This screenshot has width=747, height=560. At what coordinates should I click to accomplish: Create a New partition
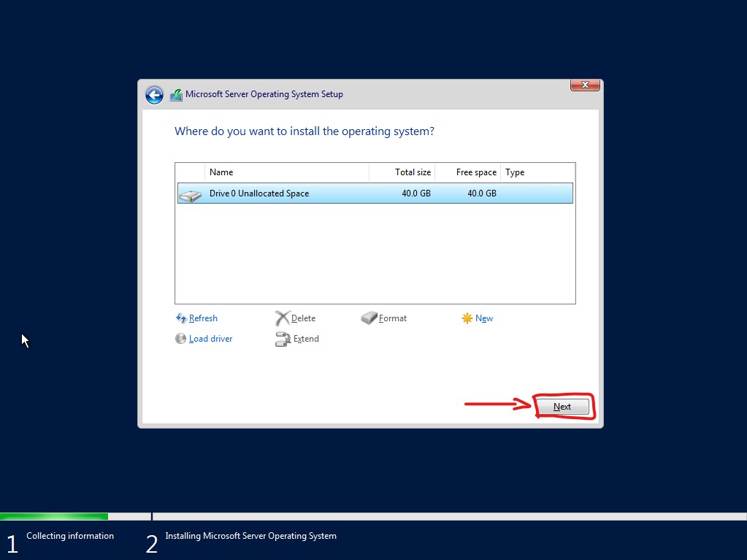pyautogui.click(x=484, y=318)
